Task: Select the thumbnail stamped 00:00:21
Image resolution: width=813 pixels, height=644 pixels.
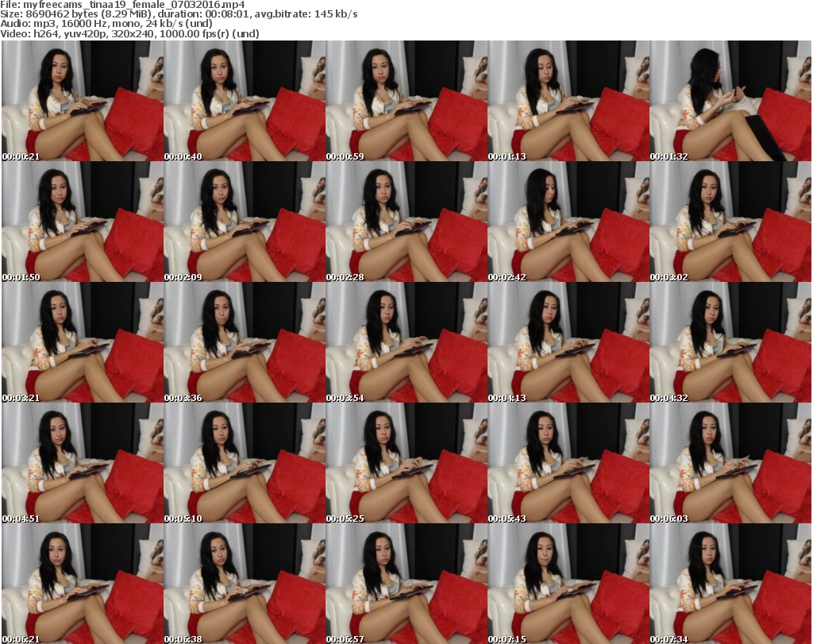Action: click(x=83, y=101)
